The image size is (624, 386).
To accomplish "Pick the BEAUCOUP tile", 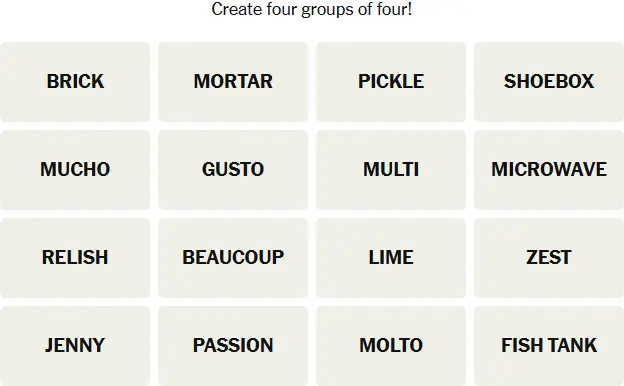I will 233,258.
